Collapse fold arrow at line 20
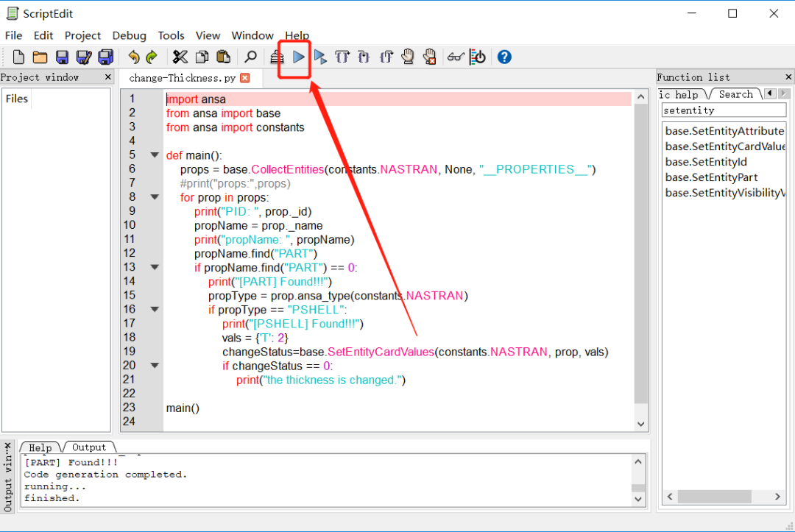 155,365
